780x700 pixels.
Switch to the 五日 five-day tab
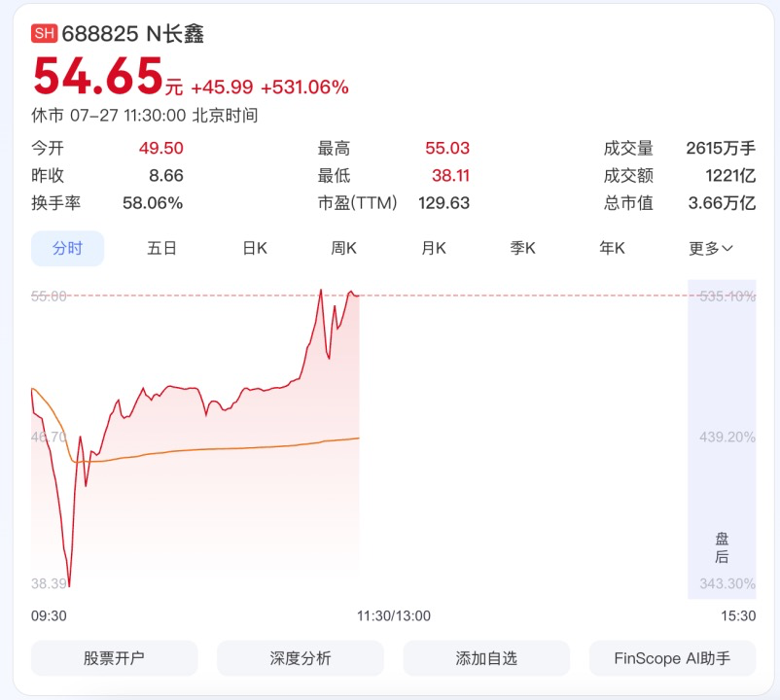pyautogui.click(x=161, y=248)
